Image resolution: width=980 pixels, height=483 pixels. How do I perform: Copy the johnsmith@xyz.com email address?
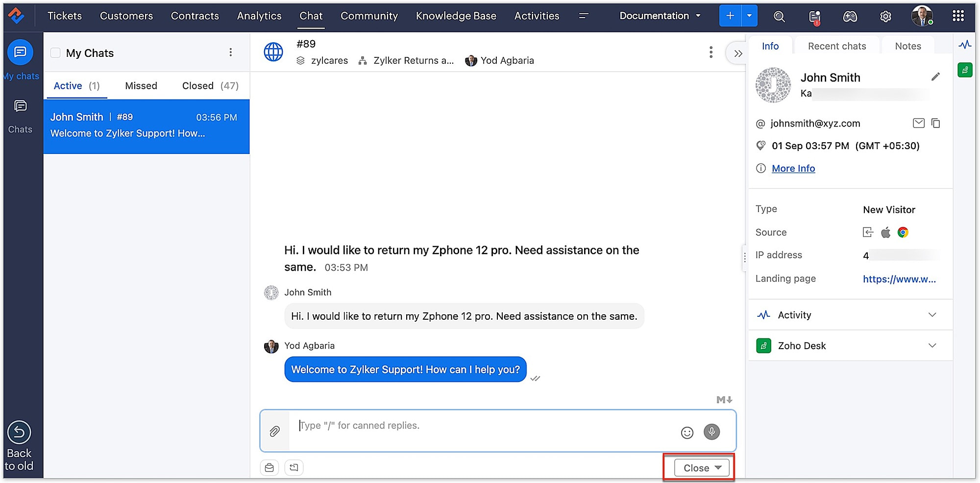tap(935, 123)
